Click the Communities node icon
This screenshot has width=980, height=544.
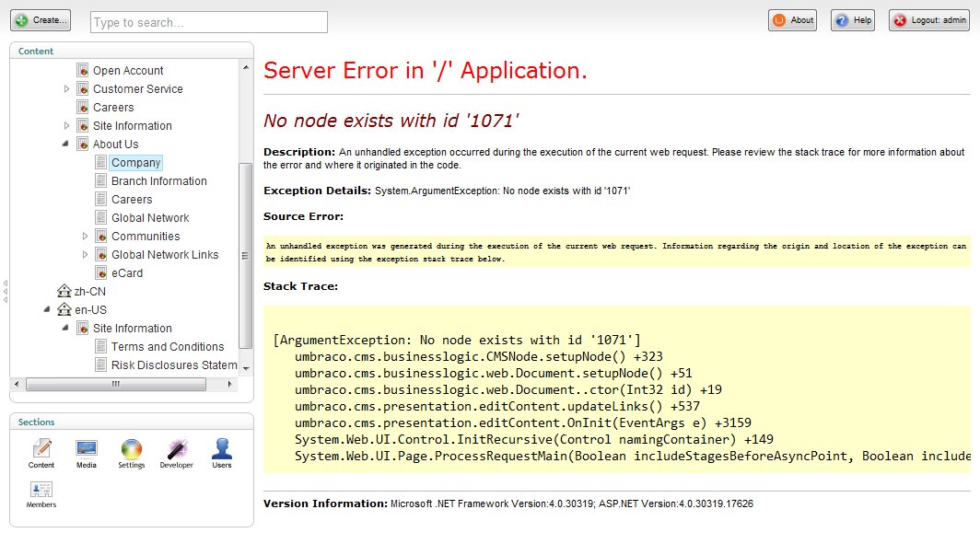coord(100,236)
